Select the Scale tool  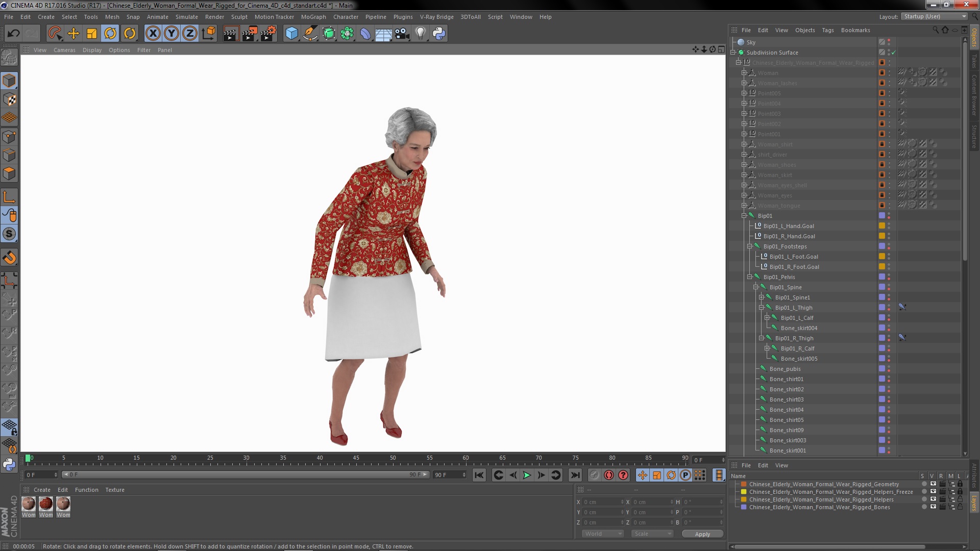(92, 34)
